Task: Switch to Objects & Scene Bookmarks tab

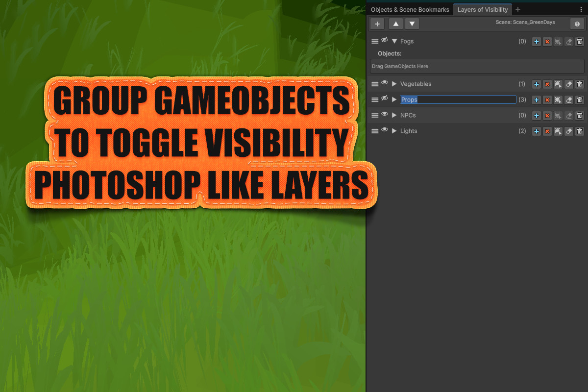Action: click(410, 9)
